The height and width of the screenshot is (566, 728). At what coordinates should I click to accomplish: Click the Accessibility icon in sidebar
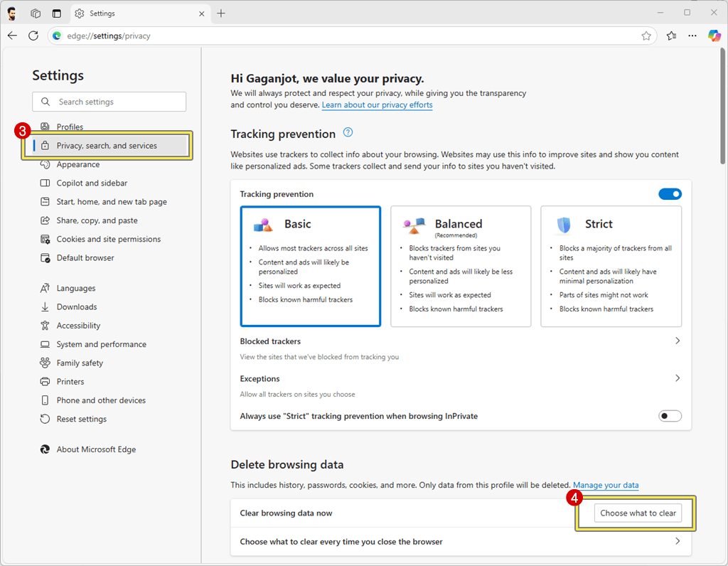click(45, 326)
